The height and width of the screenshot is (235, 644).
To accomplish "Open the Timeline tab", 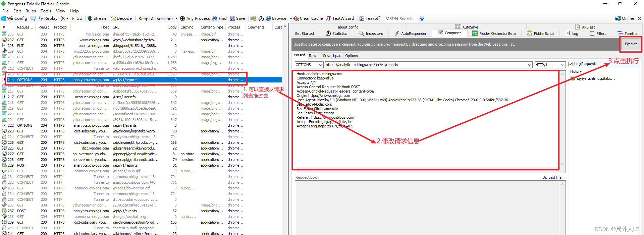I will coord(628,34).
